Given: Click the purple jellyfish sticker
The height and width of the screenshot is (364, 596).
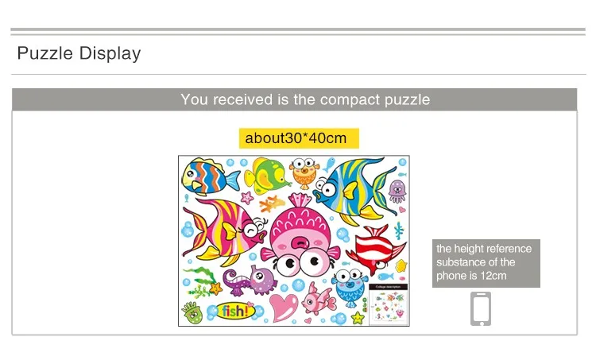Looking at the screenshot, I should tap(397, 191).
